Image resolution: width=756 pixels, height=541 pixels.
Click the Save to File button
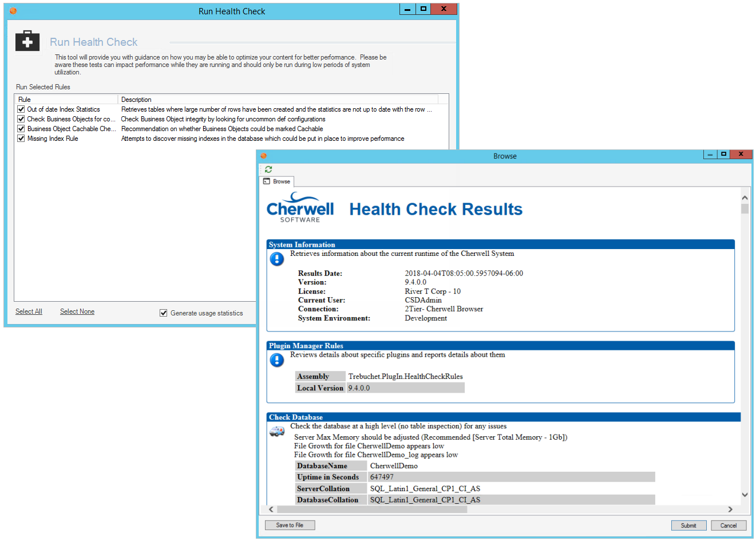click(290, 525)
